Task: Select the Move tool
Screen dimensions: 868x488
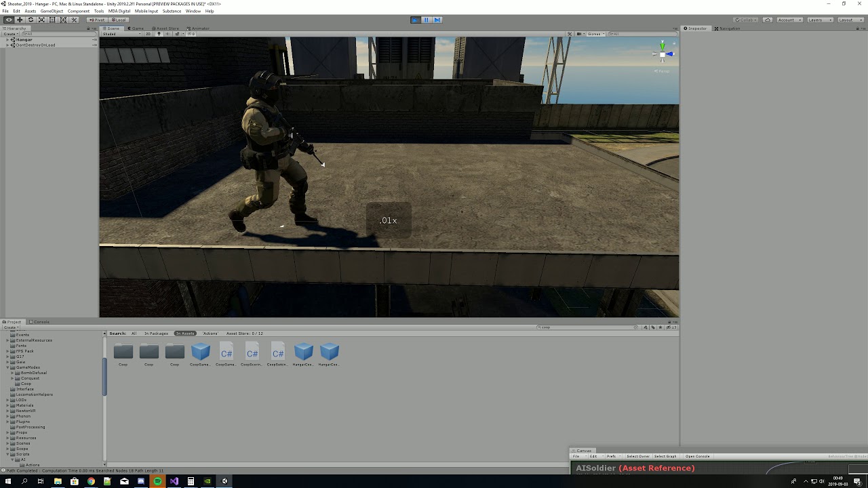Action: click(x=20, y=20)
